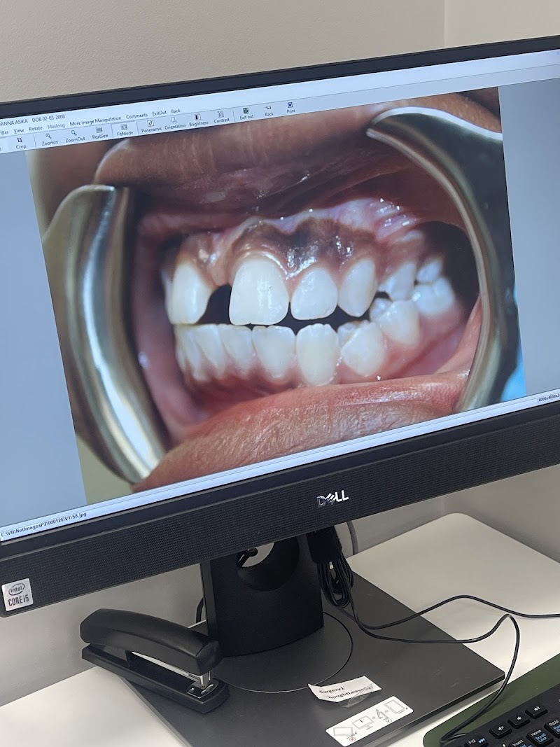The image size is (560, 747).
Task: Open the Panoramic tool
Action: 151,126
